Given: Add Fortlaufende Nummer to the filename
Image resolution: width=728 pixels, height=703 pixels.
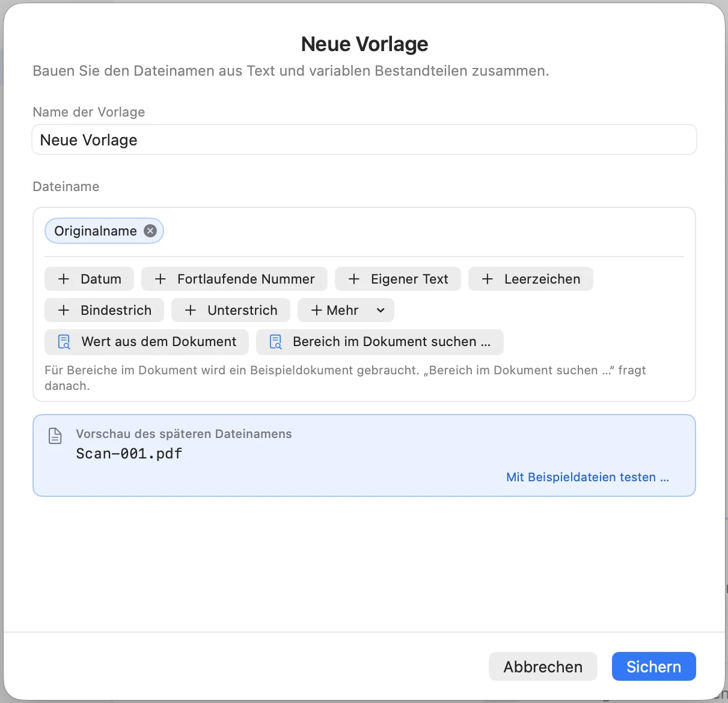Looking at the screenshot, I should [234, 279].
